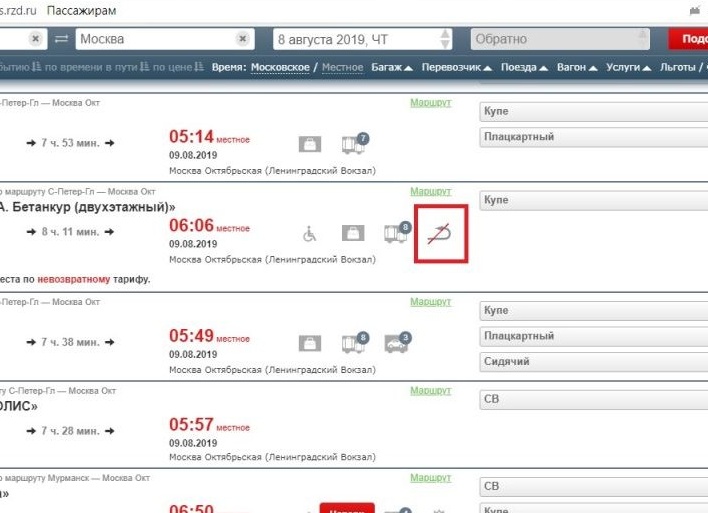708x513 pixels.
Task: Switch time display to Местное
Action: pos(342,67)
